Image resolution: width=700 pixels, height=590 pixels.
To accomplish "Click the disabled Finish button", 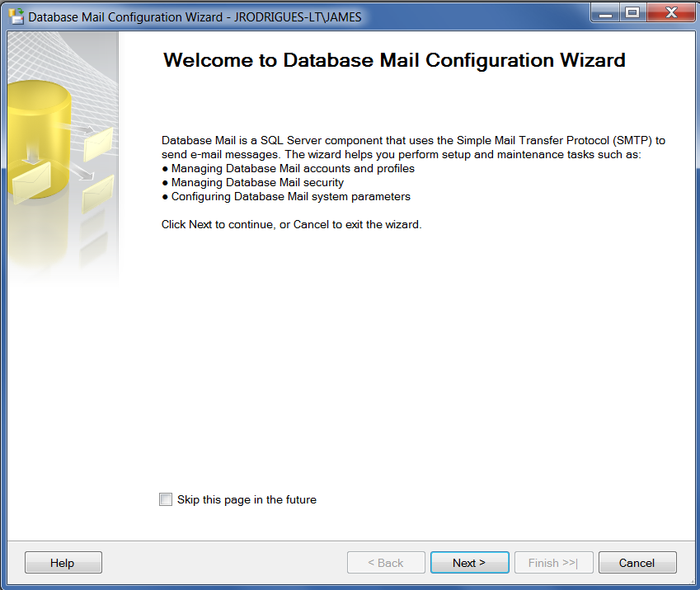I will tap(552, 563).
